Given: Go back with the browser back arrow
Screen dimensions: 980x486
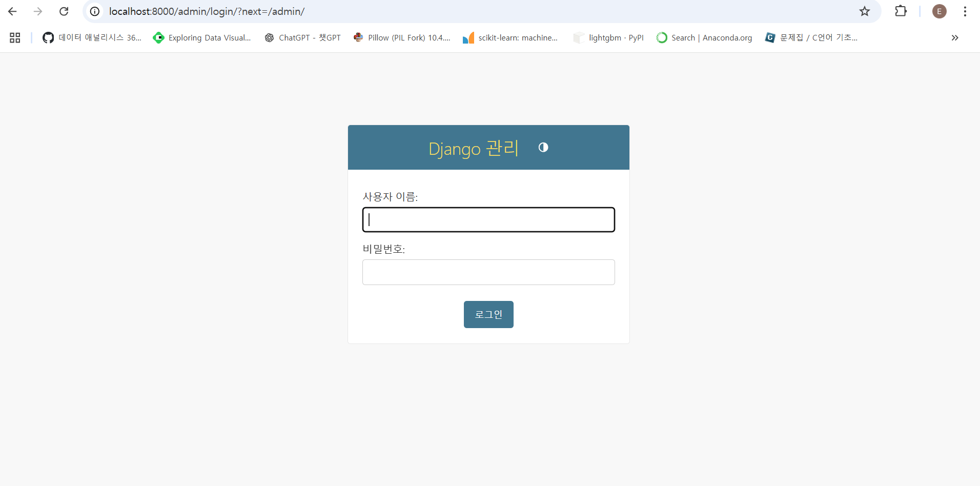Looking at the screenshot, I should [12, 11].
